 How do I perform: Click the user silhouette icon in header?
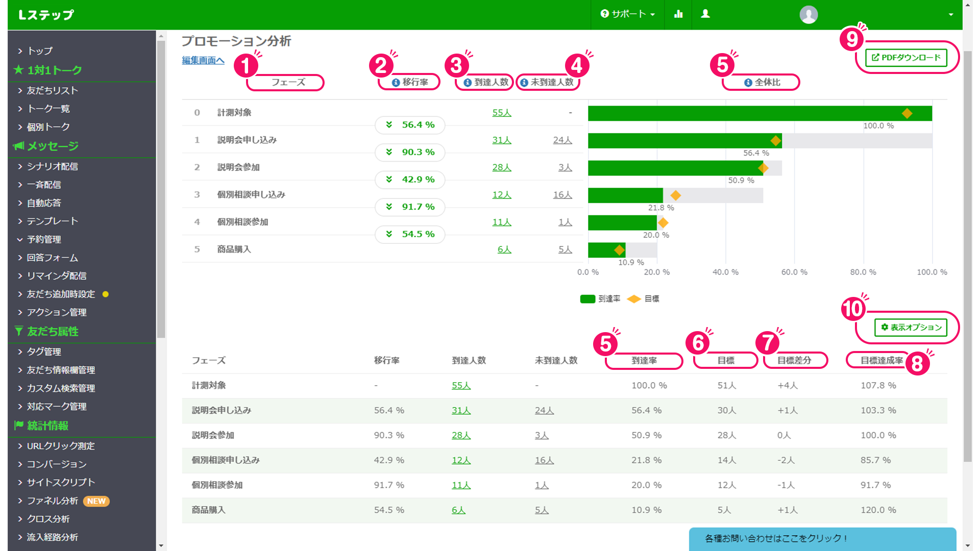point(705,14)
